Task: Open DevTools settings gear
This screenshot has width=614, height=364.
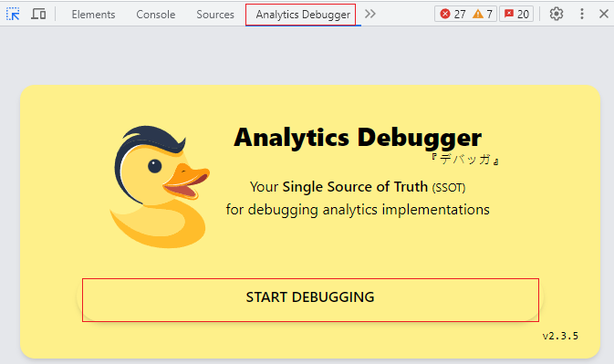Action: [x=556, y=14]
